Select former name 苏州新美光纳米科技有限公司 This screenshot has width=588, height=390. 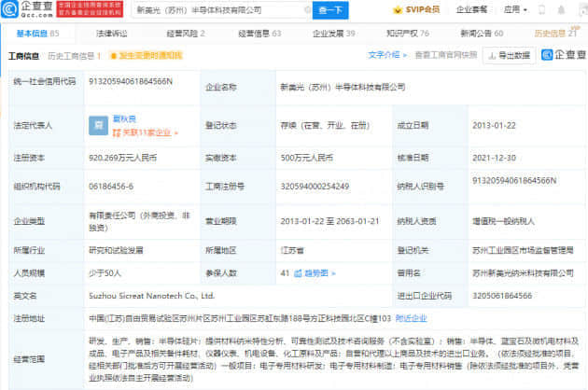point(523,273)
